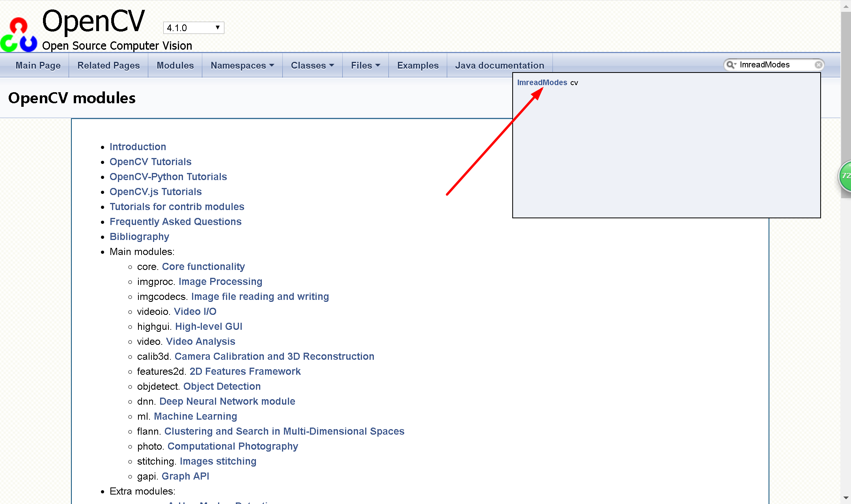
Task: Open the 4.1.0 version dropdown
Action: (x=194, y=28)
